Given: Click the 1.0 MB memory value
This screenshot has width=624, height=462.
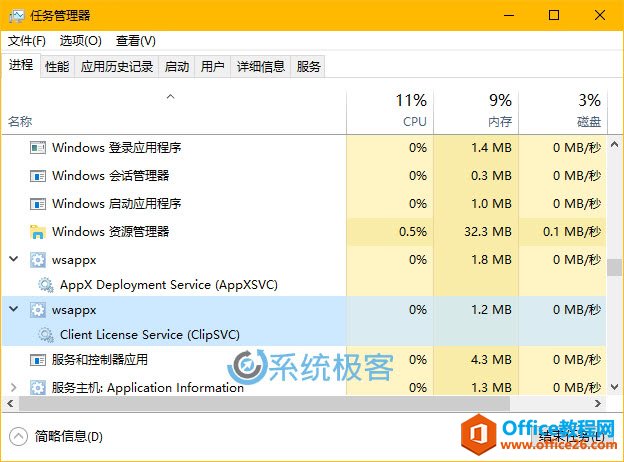Looking at the screenshot, I should (x=491, y=204).
